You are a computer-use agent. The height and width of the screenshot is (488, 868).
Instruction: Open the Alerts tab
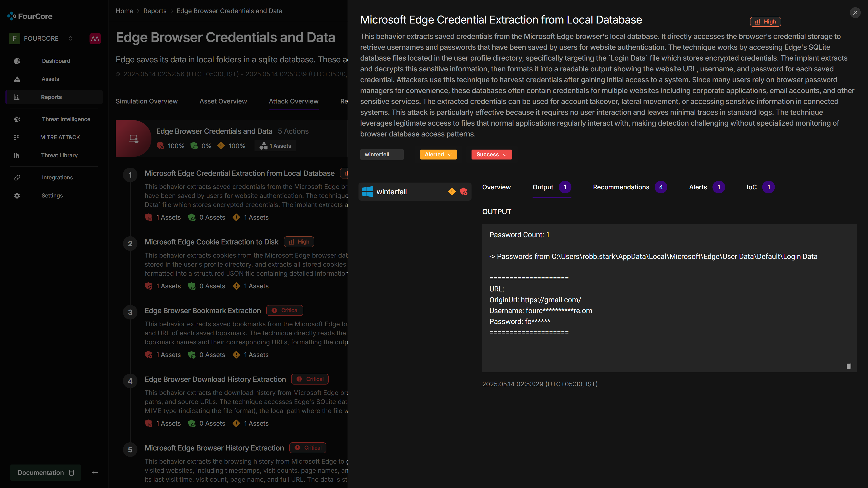(x=707, y=187)
